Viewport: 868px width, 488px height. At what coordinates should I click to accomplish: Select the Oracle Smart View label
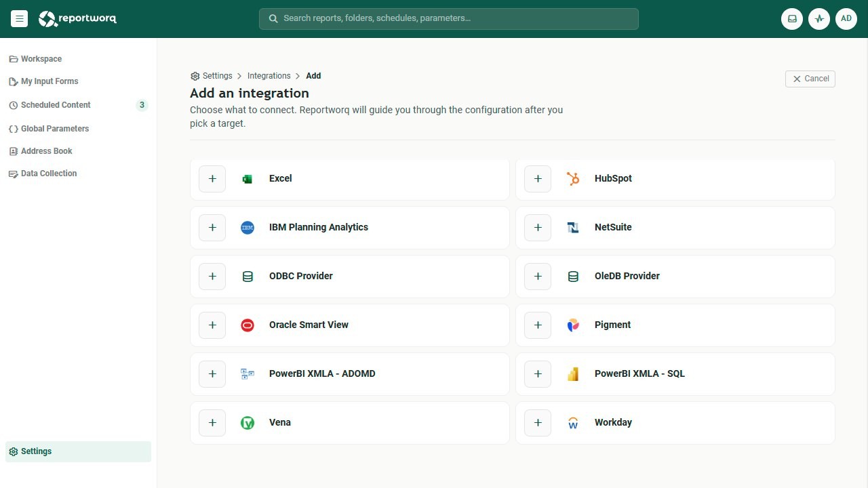[309, 325]
